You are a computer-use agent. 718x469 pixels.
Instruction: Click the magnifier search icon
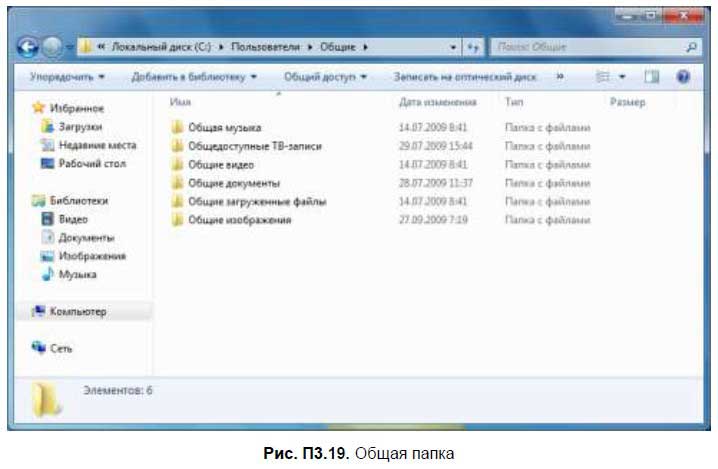click(691, 47)
